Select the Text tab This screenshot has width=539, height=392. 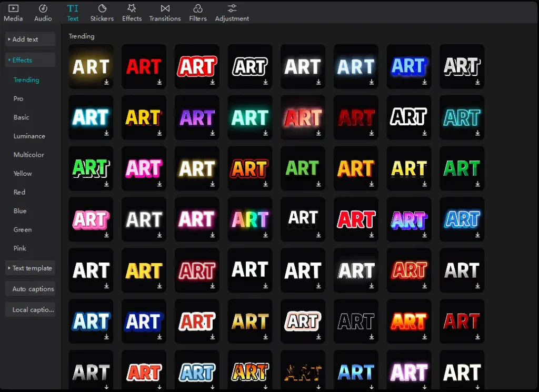click(x=73, y=13)
